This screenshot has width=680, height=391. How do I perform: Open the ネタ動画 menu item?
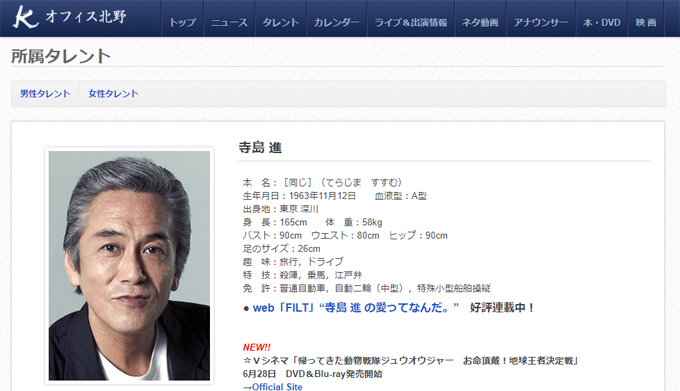(x=480, y=23)
